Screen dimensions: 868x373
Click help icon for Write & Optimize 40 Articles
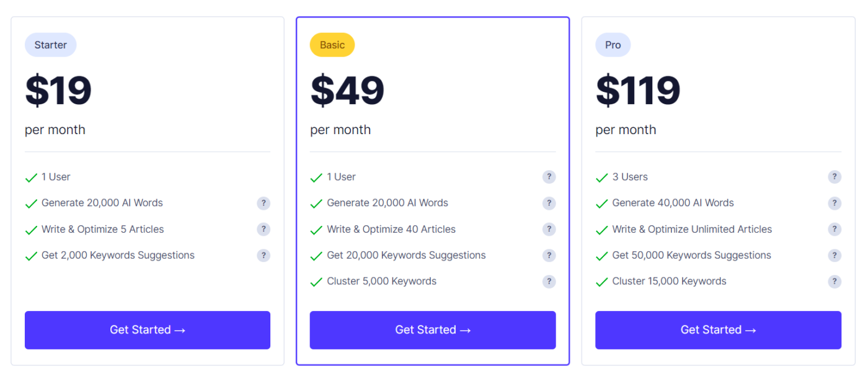[x=549, y=229]
